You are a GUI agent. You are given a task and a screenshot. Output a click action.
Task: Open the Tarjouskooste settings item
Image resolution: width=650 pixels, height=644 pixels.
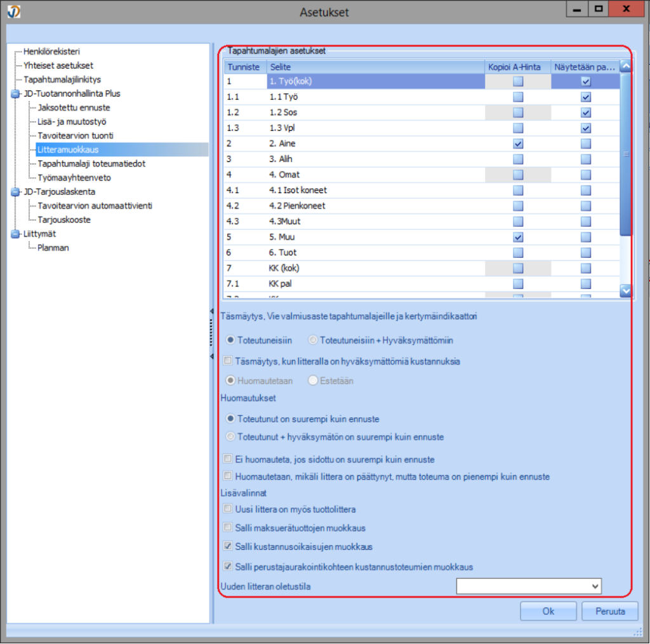(64, 220)
